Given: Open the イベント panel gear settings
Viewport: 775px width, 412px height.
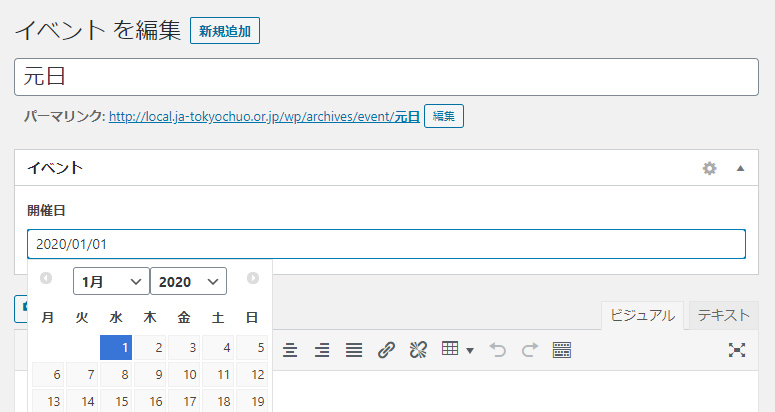Looking at the screenshot, I should 710,168.
